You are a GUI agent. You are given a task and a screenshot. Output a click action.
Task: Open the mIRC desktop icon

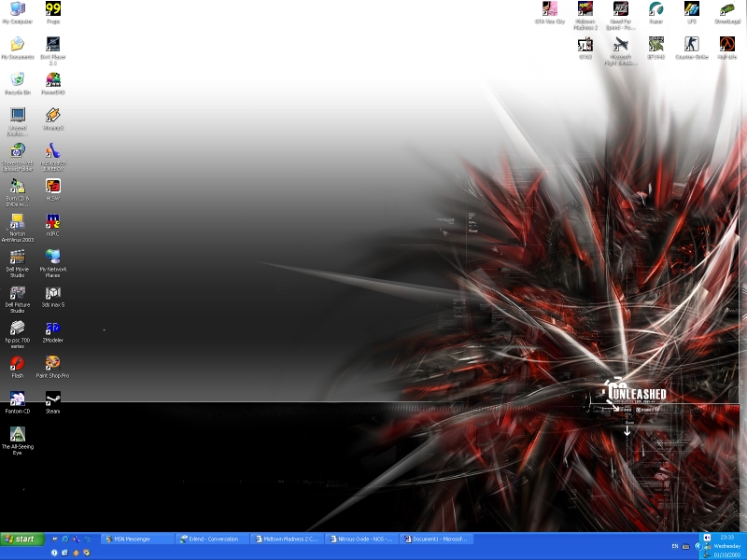point(53,222)
